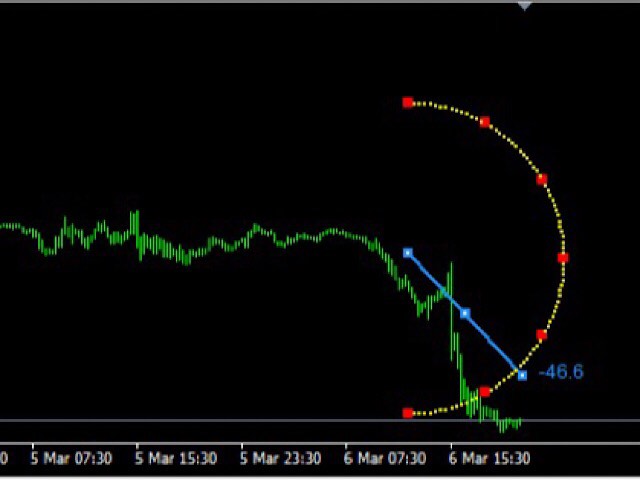Image resolution: width=640 pixels, height=480 pixels.
Task: Click the 6 Mar 07:30 time axis label
Action: pyautogui.click(x=385, y=458)
